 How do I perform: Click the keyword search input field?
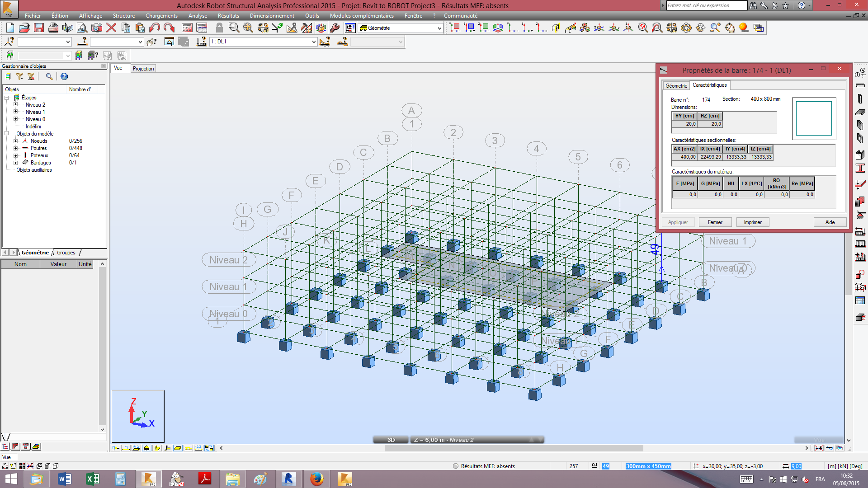[x=707, y=5]
